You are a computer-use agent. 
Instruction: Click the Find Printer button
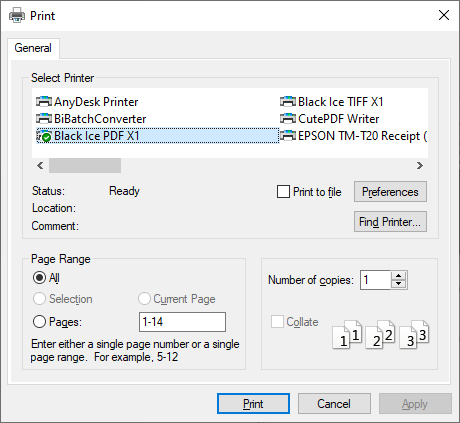(x=390, y=222)
